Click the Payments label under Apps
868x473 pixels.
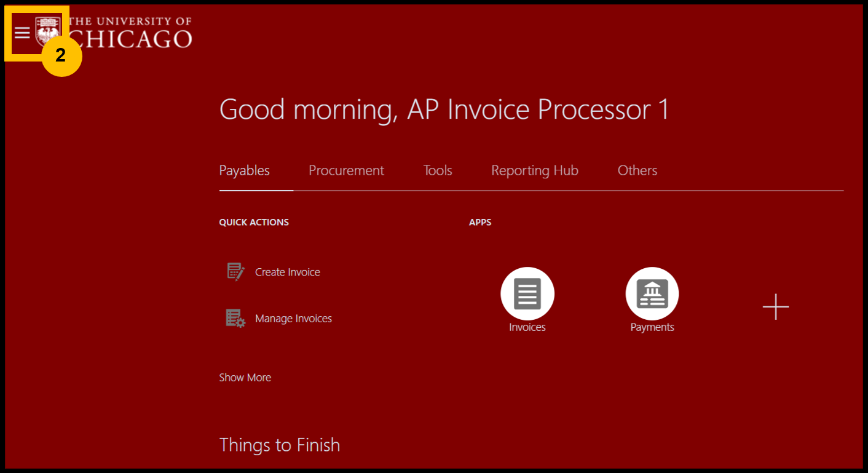coord(652,327)
